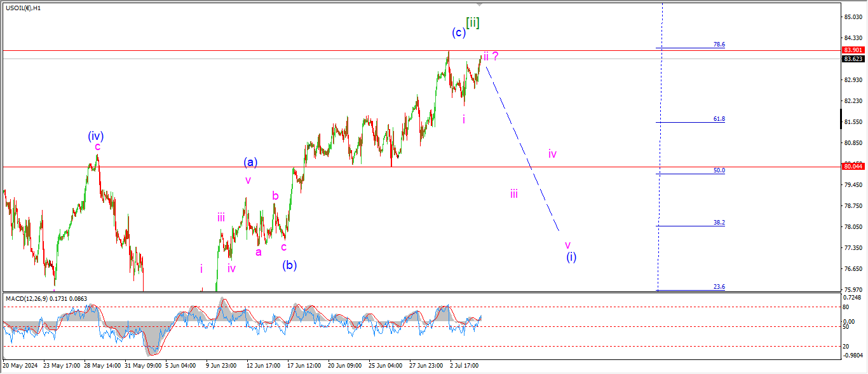Click the USOIL(€),H1 chart title label

[24, 7]
